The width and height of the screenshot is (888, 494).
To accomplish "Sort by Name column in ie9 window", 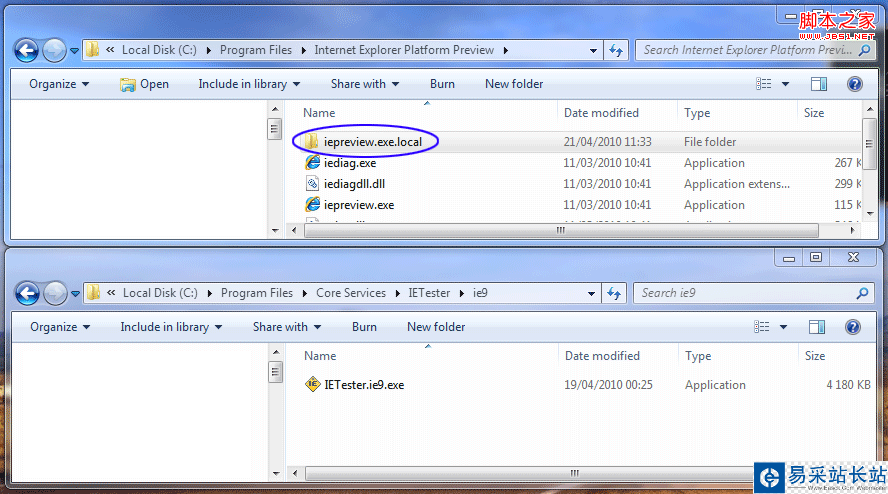I will click(320, 356).
